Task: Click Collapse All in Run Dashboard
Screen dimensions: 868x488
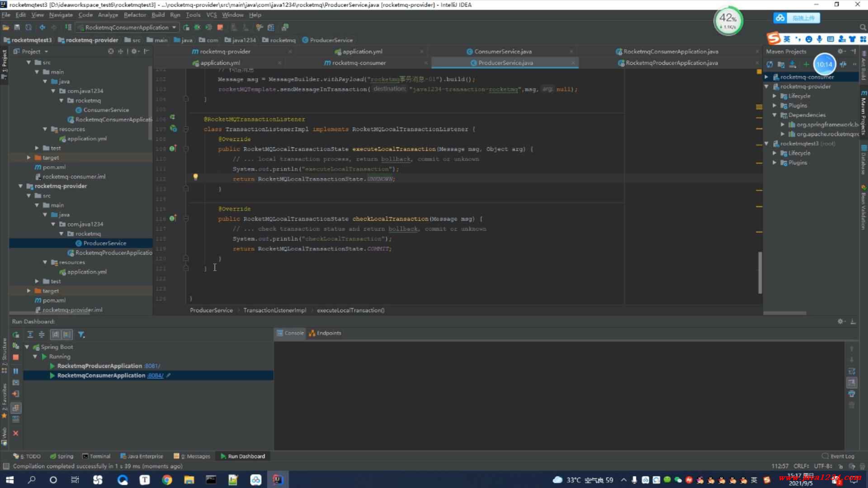Action: click(x=41, y=335)
